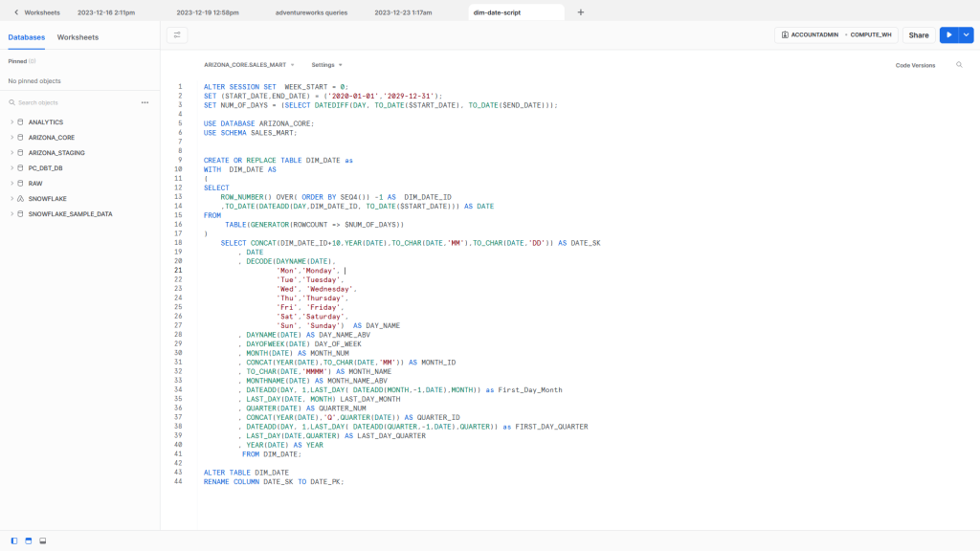The image size is (980, 551).
Task: Run the query with the blue play button
Action: coord(948,34)
